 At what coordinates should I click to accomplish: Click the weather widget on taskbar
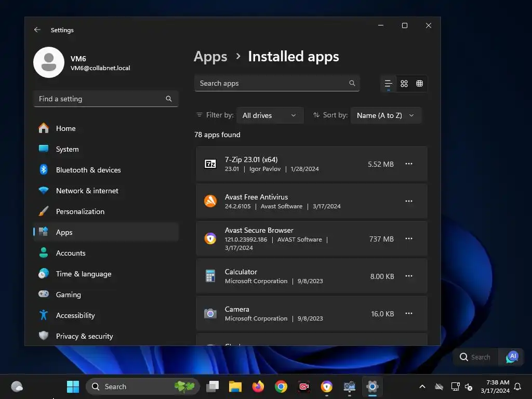17,387
